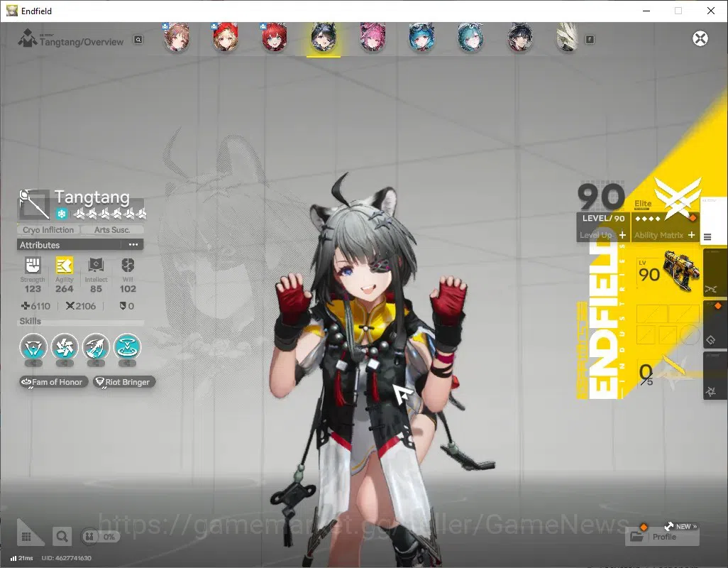
Task: Open the third arrow skill icon
Action: (96, 347)
